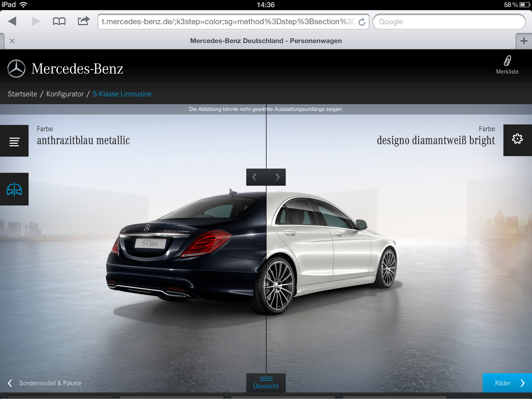This screenshot has width=532, height=399.
Task: Open the Merkliste paperclip icon
Action: (507, 61)
